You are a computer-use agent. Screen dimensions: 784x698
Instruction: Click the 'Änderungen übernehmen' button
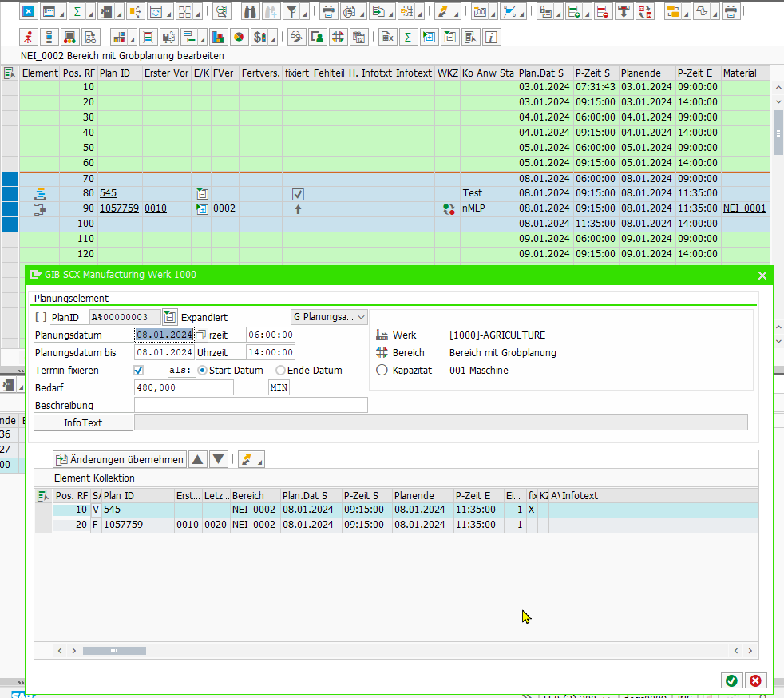pos(120,459)
